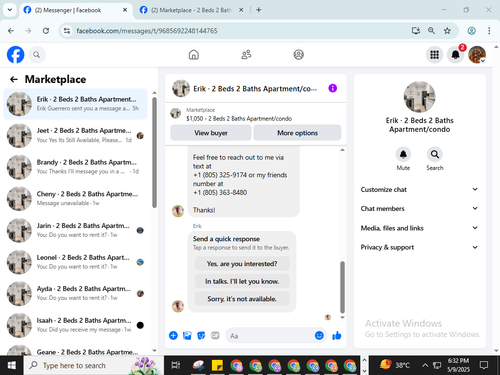This screenshot has width=500, height=375.
Task: Open Notifications bell with red badge
Action: coord(456,55)
